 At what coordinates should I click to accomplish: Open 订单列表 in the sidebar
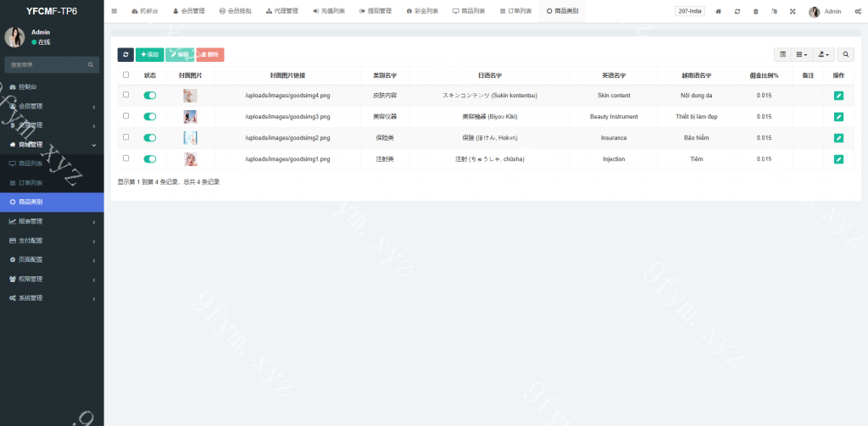click(x=52, y=183)
